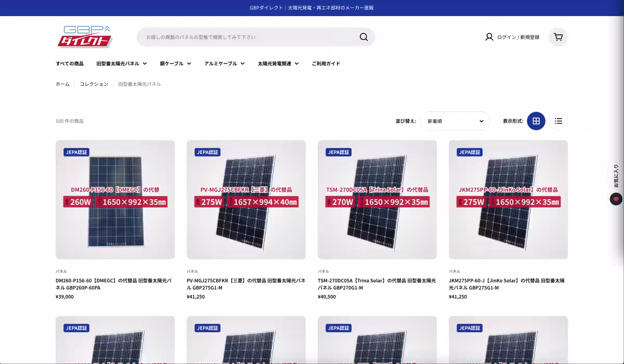Click the red heart favorites icon

(616, 199)
